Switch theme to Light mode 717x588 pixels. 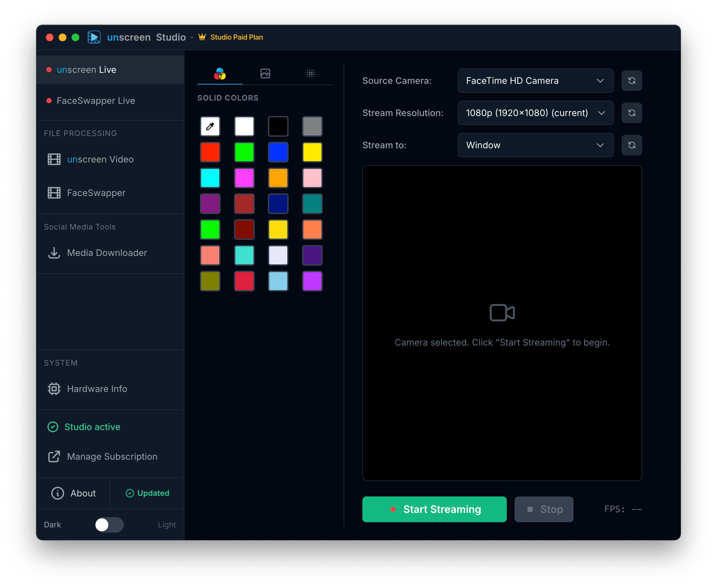(x=109, y=525)
